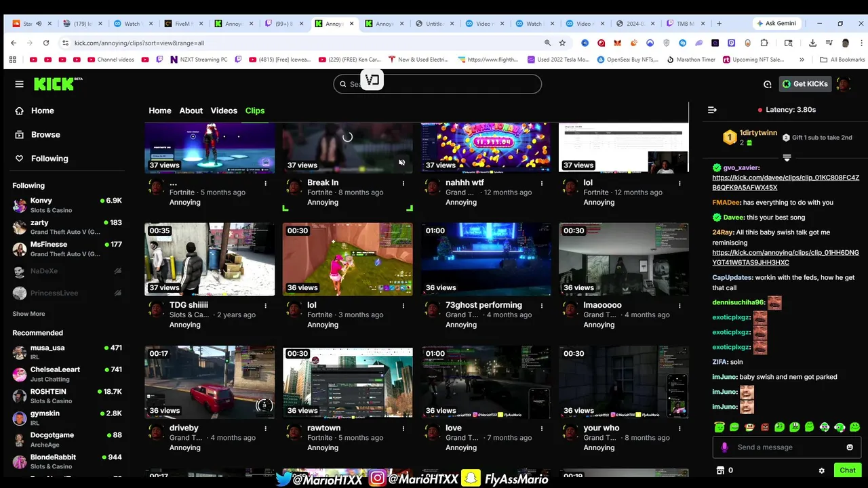Collapse the chat panel with the arrow icon
Screen dimensions: 868x488
coord(712,110)
